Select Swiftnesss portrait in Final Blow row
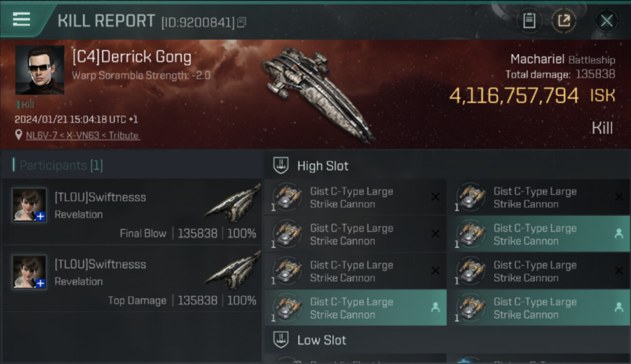Image resolution: width=631 pixels, height=364 pixels. pos(30,205)
